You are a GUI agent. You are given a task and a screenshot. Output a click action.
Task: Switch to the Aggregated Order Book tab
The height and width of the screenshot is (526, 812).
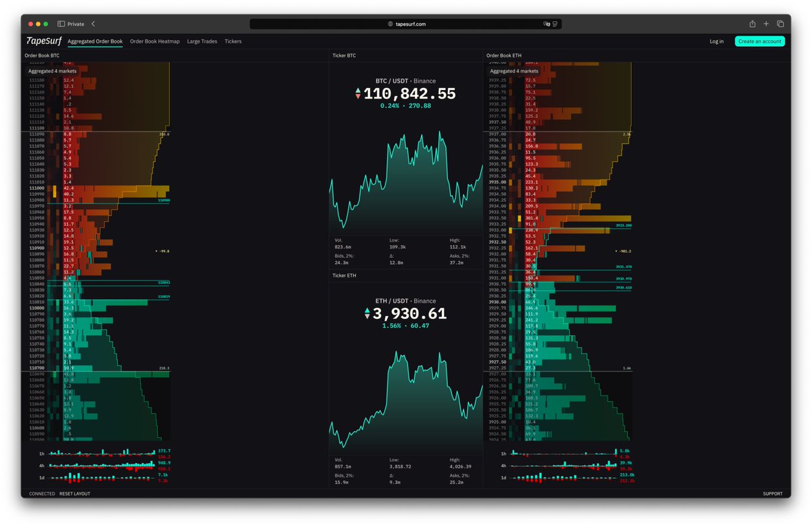click(95, 41)
